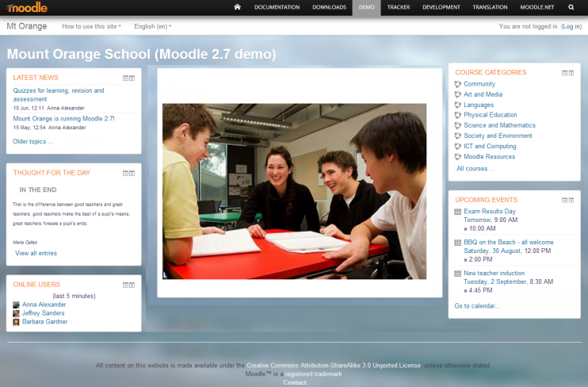Viewport: 588px width, 387px height.
Task: Click the Science and Mathematics category icon
Action: (x=458, y=125)
